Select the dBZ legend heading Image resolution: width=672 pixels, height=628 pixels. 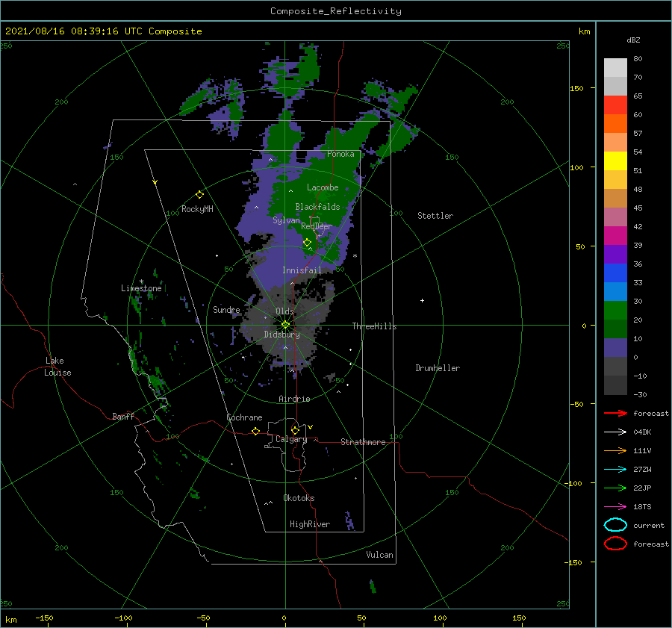[633, 40]
